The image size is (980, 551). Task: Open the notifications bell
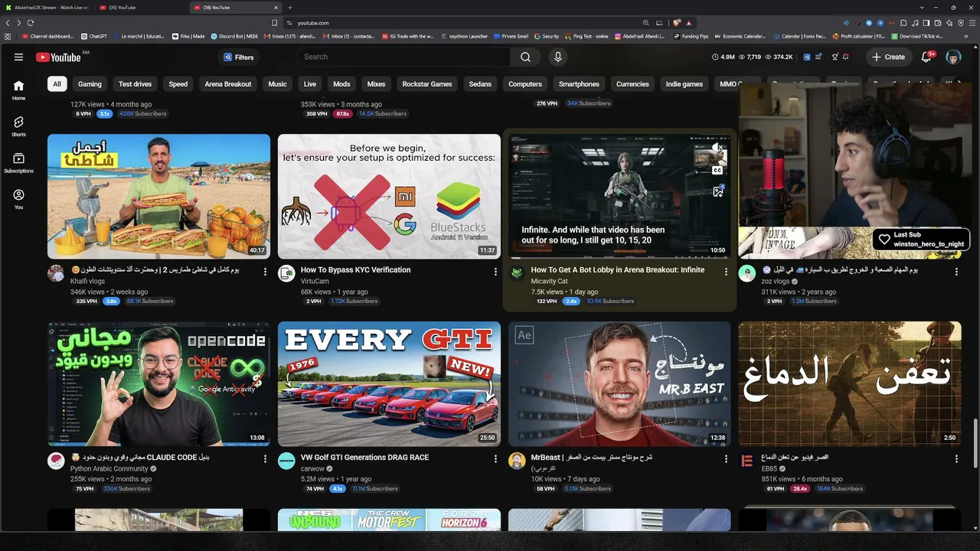[x=926, y=57]
